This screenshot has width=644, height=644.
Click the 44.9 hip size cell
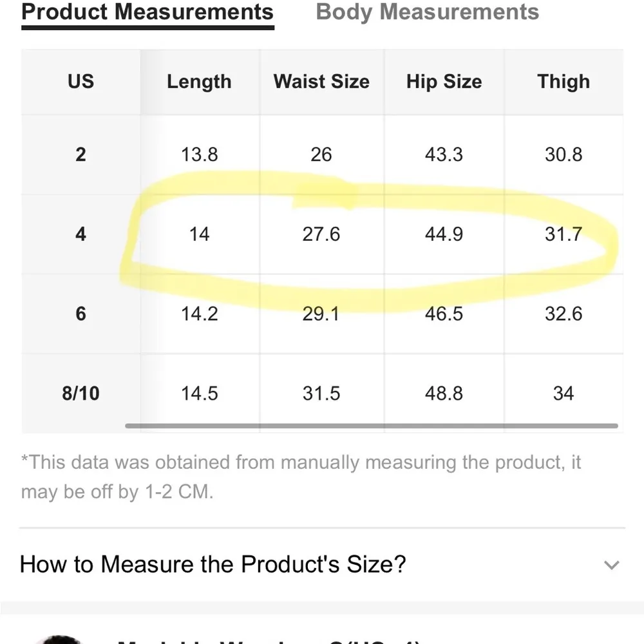pos(444,234)
